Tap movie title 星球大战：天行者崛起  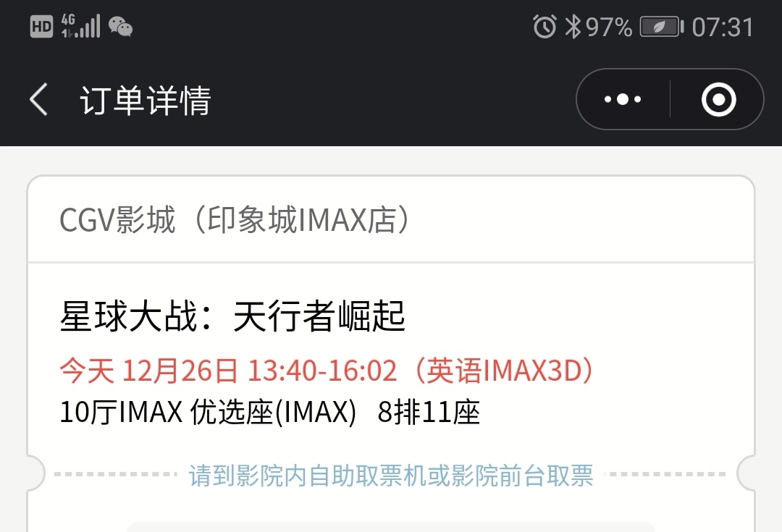[232, 316]
